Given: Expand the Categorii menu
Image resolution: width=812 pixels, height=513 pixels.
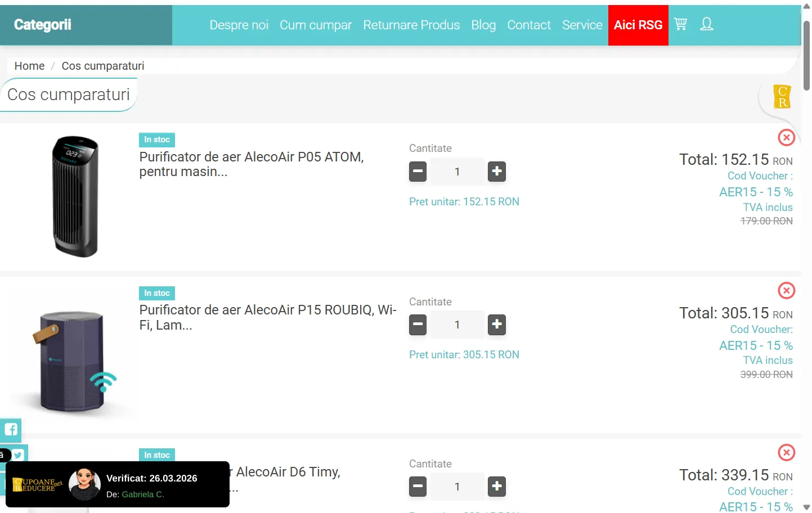Looking at the screenshot, I should pos(43,25).
